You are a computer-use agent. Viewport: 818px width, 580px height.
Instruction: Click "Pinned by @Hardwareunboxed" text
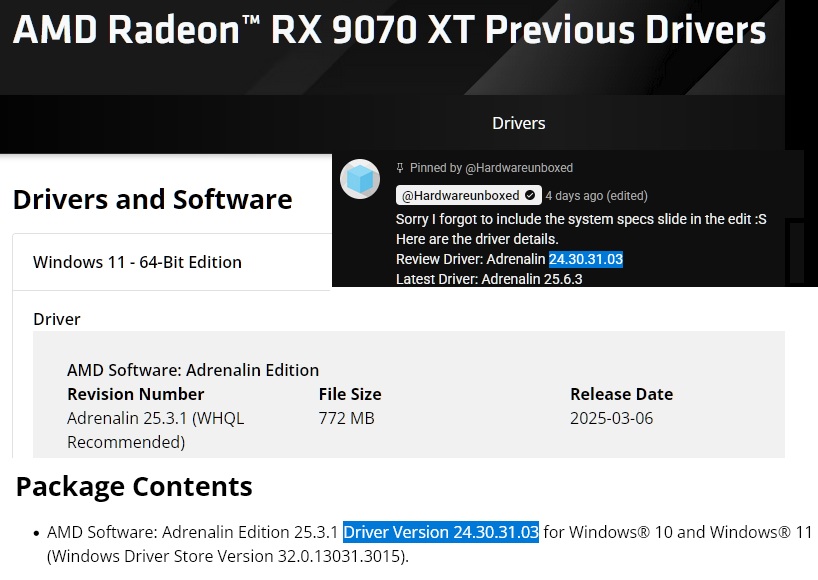coord(491,168)
